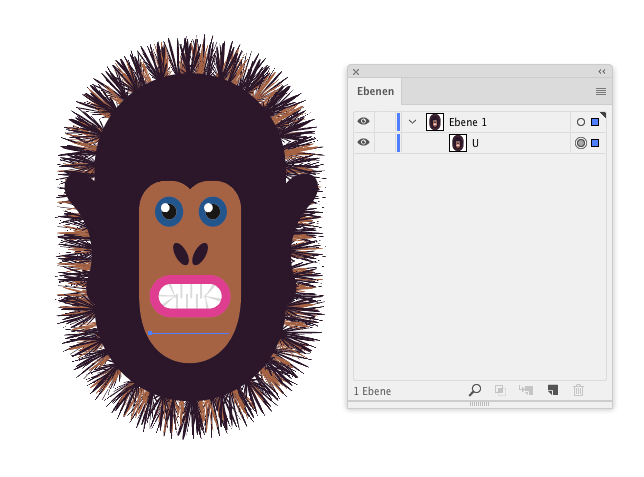Click the U sublayer target circle
Viewport: 644px width, 477px height.
pyautogui.click(x=581, y=143)
